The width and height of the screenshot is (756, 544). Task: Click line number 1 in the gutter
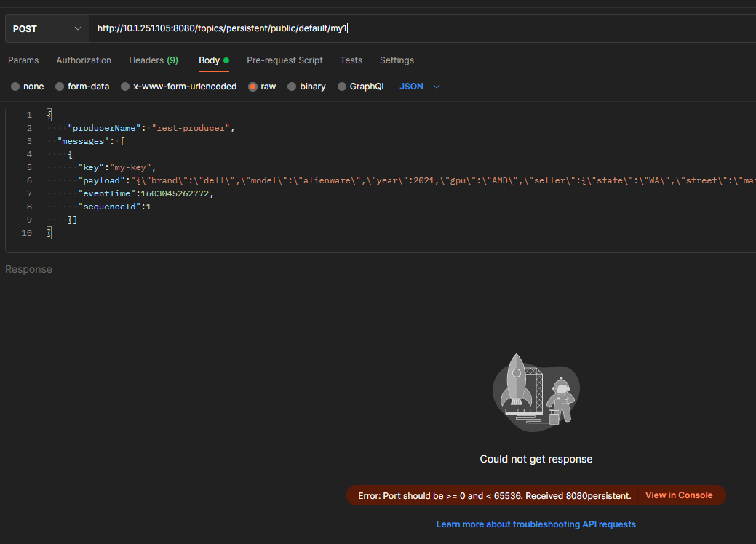click(29, 115)
